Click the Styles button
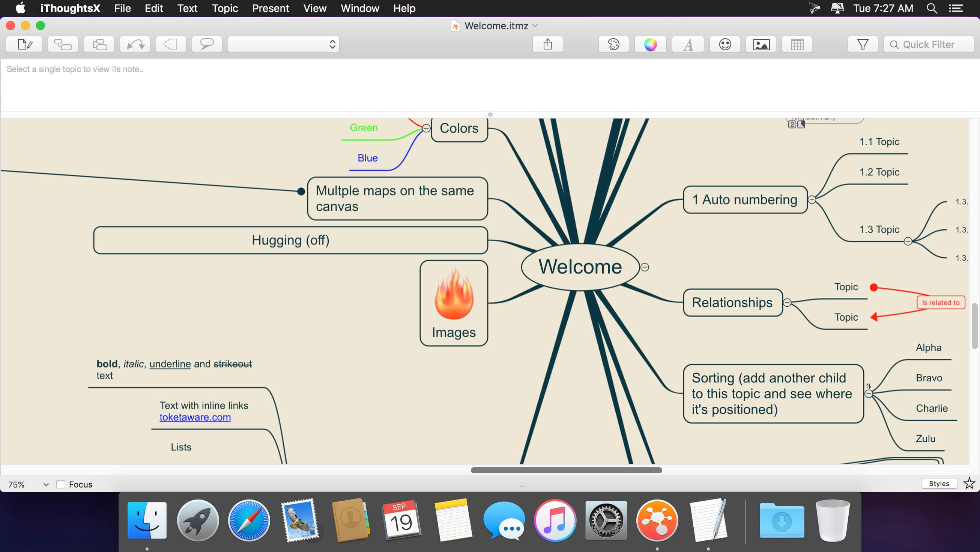This screenshot has height=552, width=980. [x=938, y=484]
